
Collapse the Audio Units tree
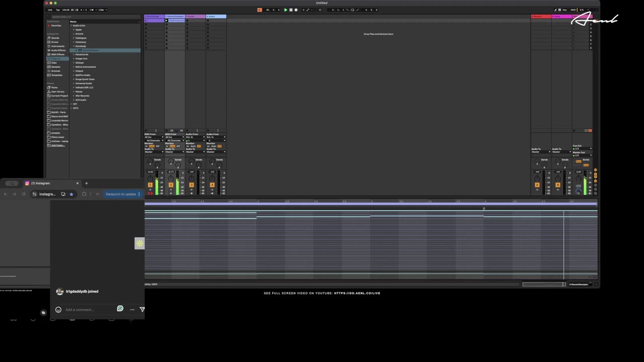tap(71, 26)
